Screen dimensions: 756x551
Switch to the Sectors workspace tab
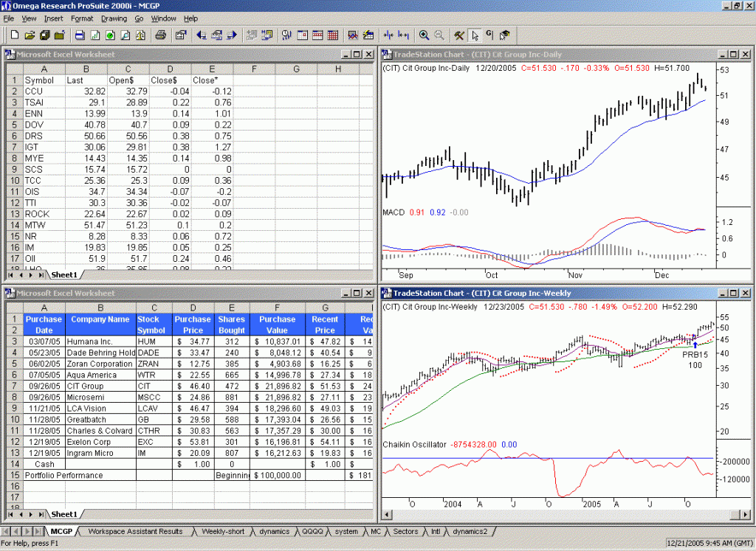tap(405, 531)
